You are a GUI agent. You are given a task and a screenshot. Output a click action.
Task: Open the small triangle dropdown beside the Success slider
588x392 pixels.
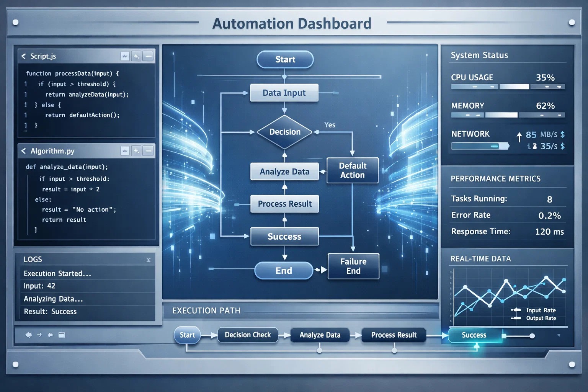(x=559, y=335)
